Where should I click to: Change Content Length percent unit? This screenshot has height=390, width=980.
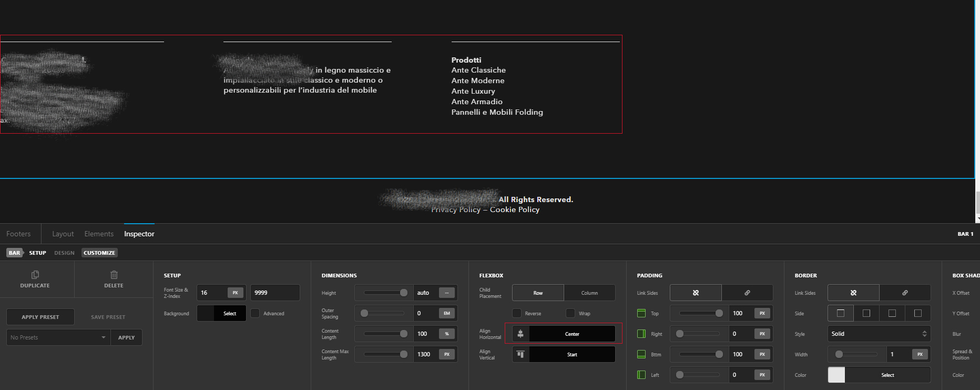(x=446, y=334)
